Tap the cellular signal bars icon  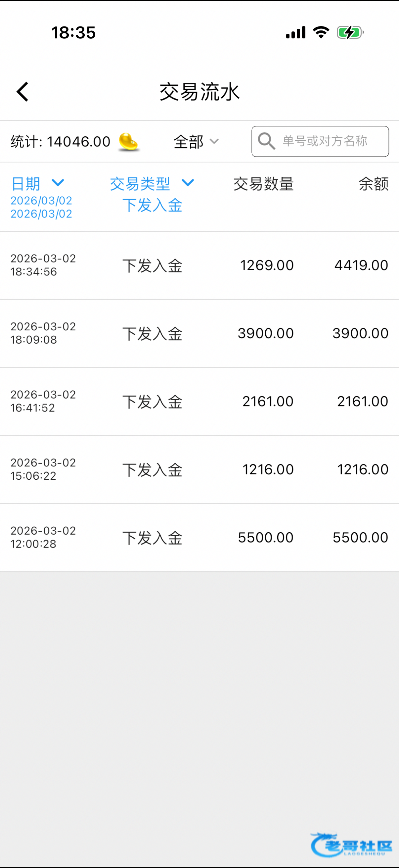[x=296, y=33]
